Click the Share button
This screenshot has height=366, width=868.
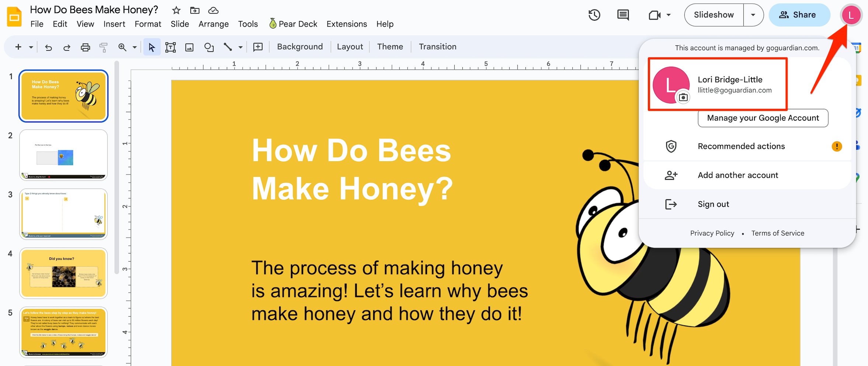pos(799,15)
